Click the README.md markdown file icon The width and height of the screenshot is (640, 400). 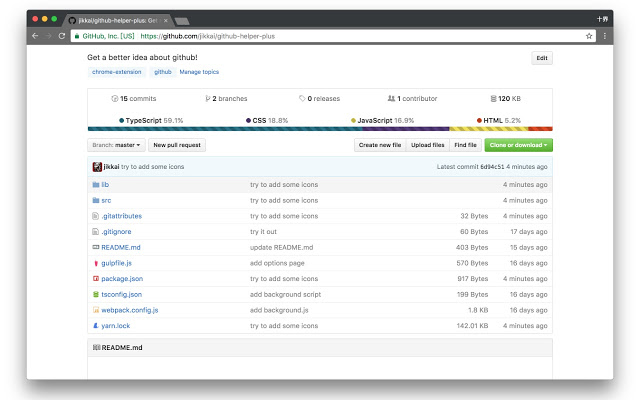tap(96, 247)
